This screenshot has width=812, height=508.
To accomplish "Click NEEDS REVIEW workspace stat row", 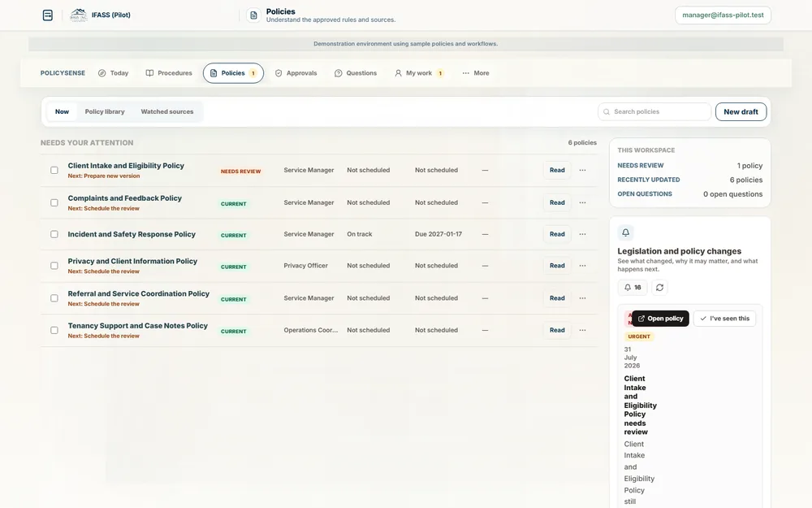I will (x=689, y=166).
